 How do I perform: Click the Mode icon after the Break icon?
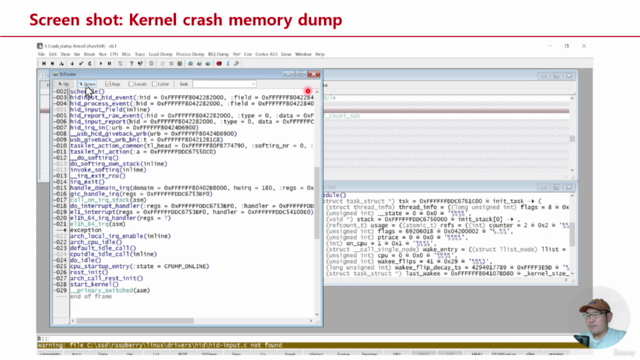click(120, 64)
